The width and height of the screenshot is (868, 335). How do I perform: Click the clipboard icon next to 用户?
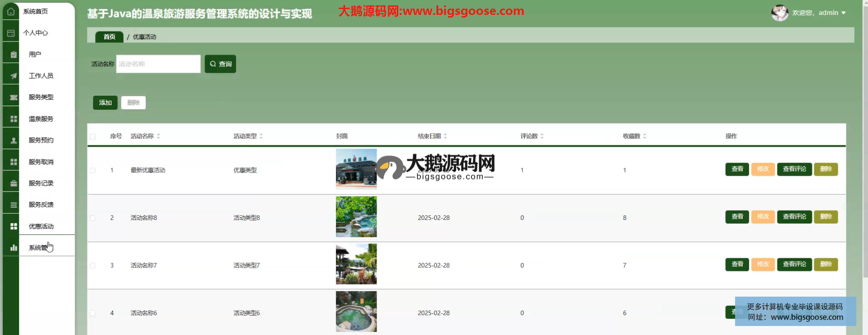pos(14,55)
